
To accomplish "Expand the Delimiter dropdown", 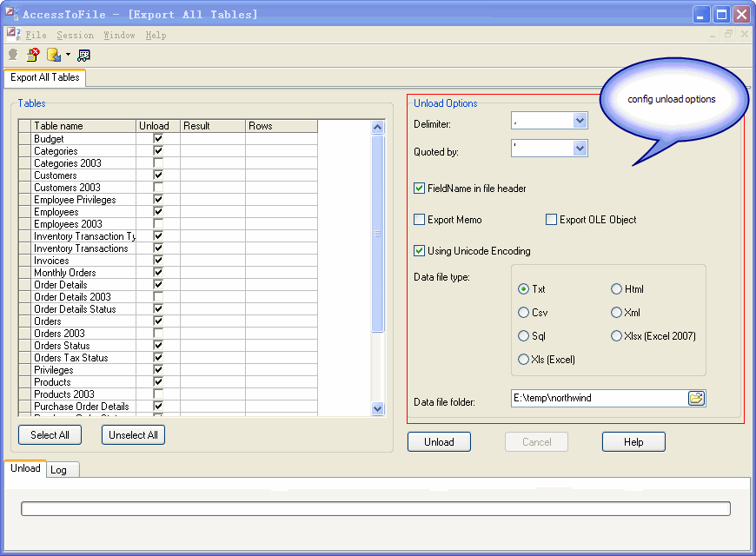I will pos(580,120).
